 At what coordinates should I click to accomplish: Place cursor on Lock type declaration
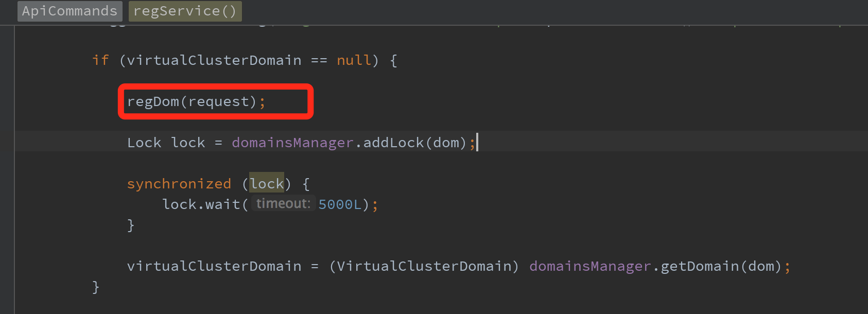click(x=144, y=143)
